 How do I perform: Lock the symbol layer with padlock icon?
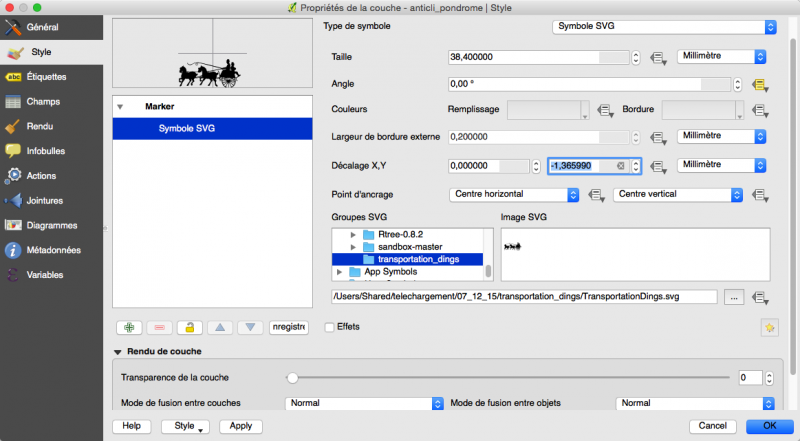[x=189, y=327]
